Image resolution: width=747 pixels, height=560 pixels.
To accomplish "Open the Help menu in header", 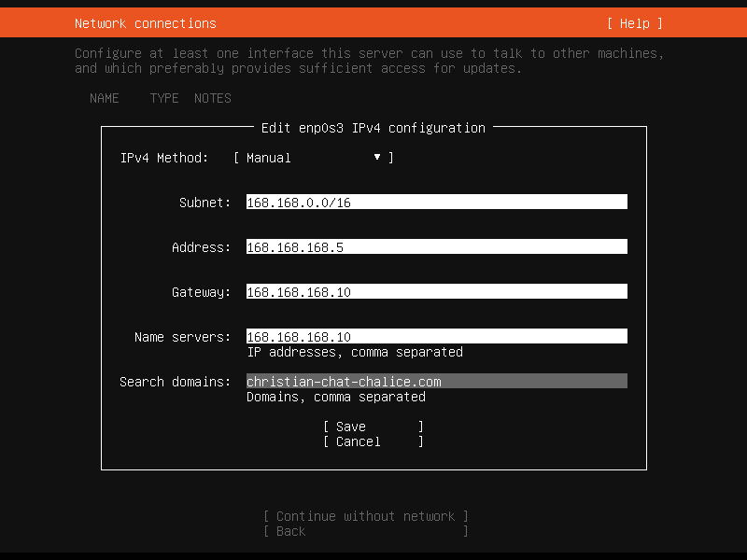I will [x=634, y=23].
